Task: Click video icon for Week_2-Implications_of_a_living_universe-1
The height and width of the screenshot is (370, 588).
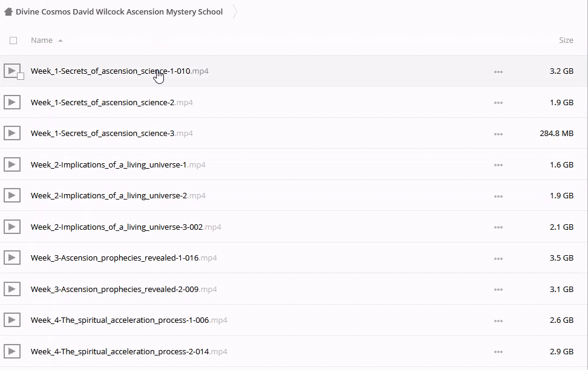Action: 12,164
